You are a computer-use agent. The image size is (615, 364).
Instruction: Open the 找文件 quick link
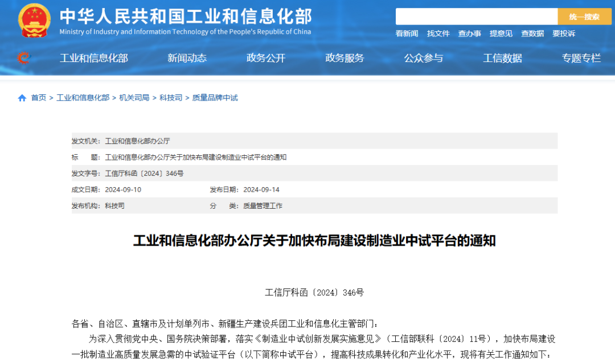[438, 34]
